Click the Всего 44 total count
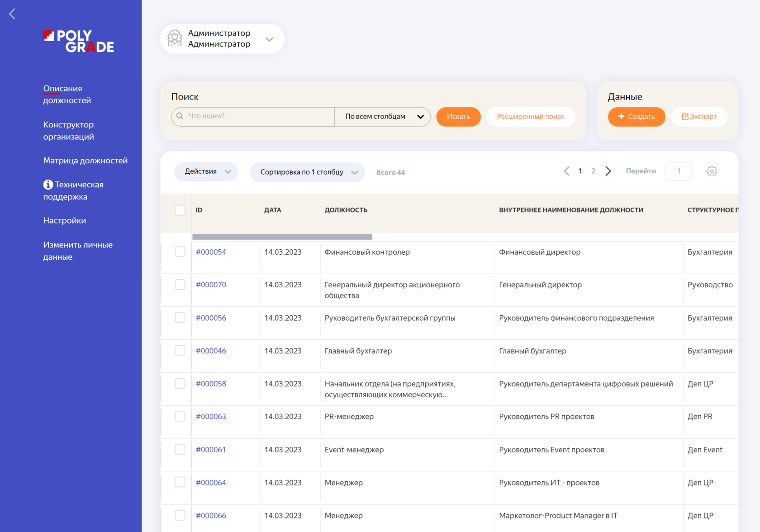The height and width of the screenshot is (532, 760). click(390, 172)
